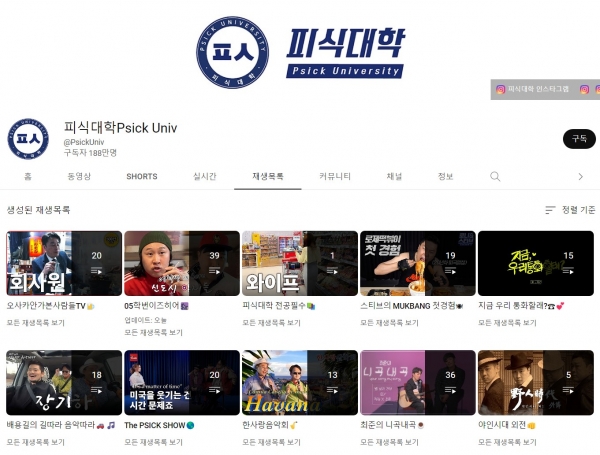The height and width of the screenshot is (455, 600).
Task: Click the play-all icon on 와이프 thumbnail
Action: [332, 271]
